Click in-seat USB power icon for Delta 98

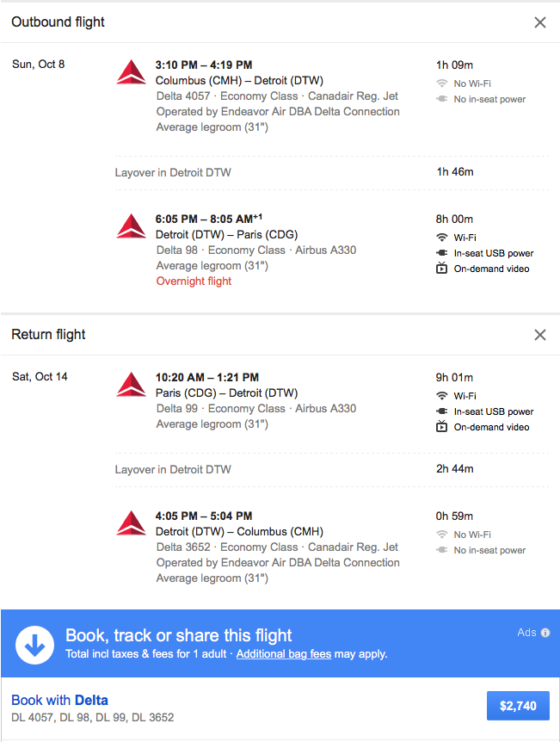(442, 253)
